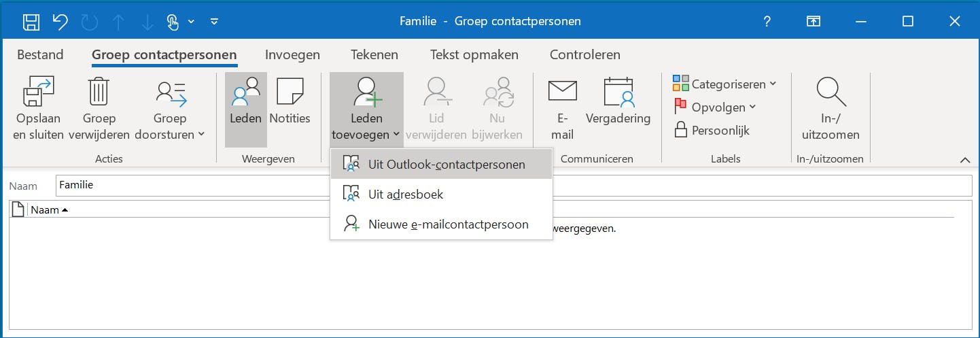The height and width of the screenshot is (338, 980).
Task: Open E-mail envelope icon
Action: tap(562, 93)
